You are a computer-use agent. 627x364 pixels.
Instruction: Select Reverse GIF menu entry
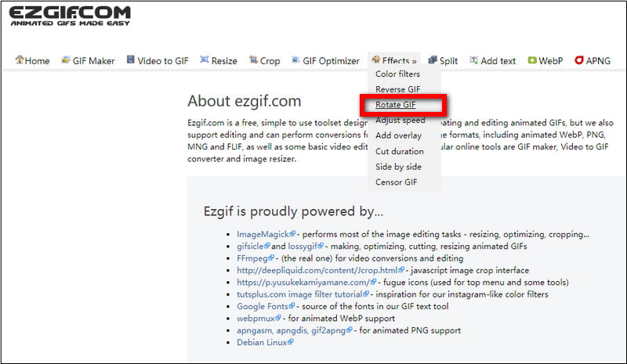tap(397, 89)
